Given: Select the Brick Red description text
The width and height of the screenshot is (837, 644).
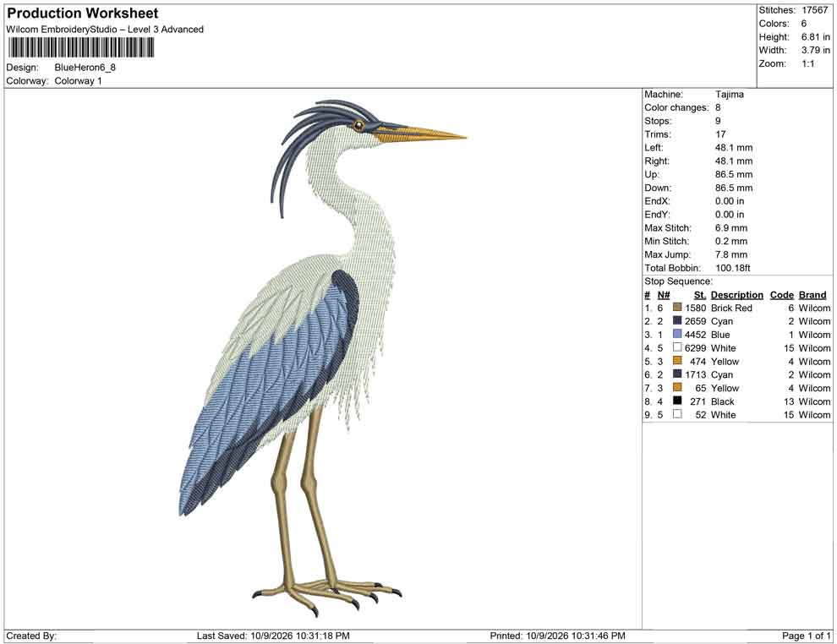Looking at the screenshot, I should 731,308.
